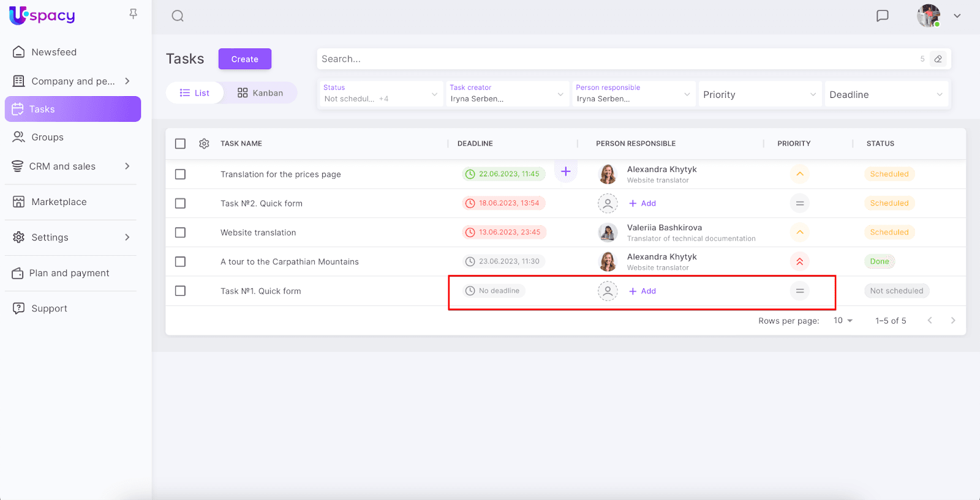This screenshot has width=980, height=500.
Task: Click the pin sidebar icon
Action: pos(133,14)
